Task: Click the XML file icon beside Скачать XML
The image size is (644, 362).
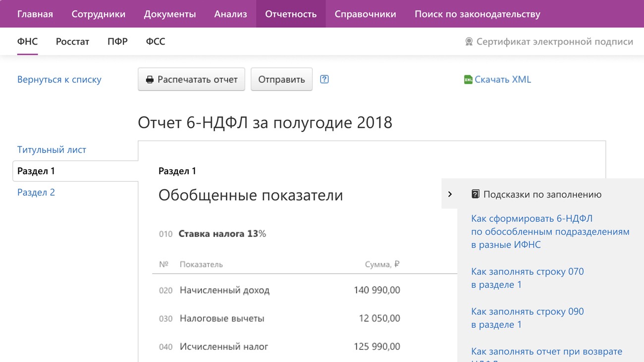Action: pyautogui.click(x=468, y=79)
